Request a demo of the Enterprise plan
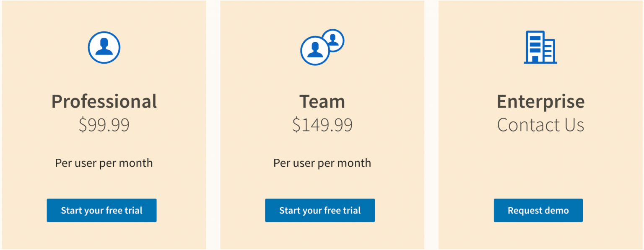The height and width of the screenshot is (250, 644). click(538, 210)
